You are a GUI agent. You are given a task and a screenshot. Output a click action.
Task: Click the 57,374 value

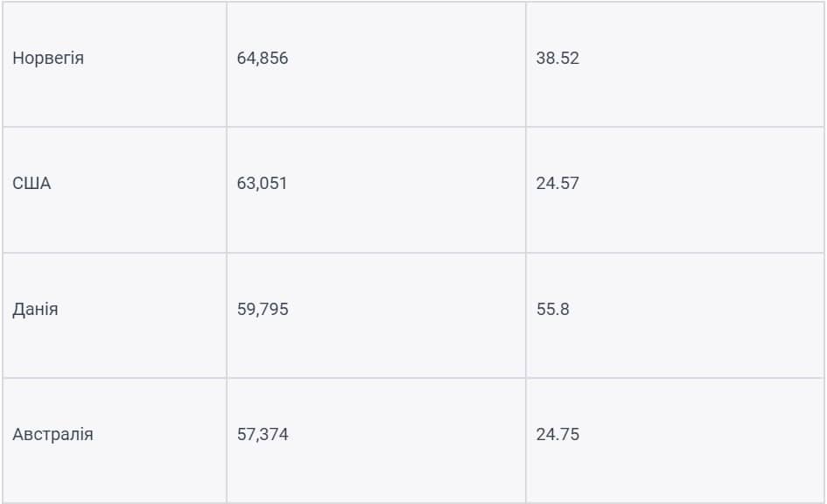pyautogui.click(x=263, y=434)
